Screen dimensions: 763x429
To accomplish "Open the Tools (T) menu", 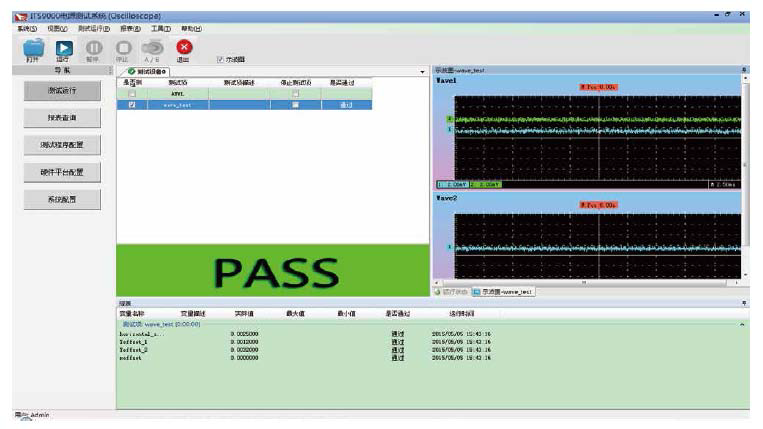I will 161,29.
